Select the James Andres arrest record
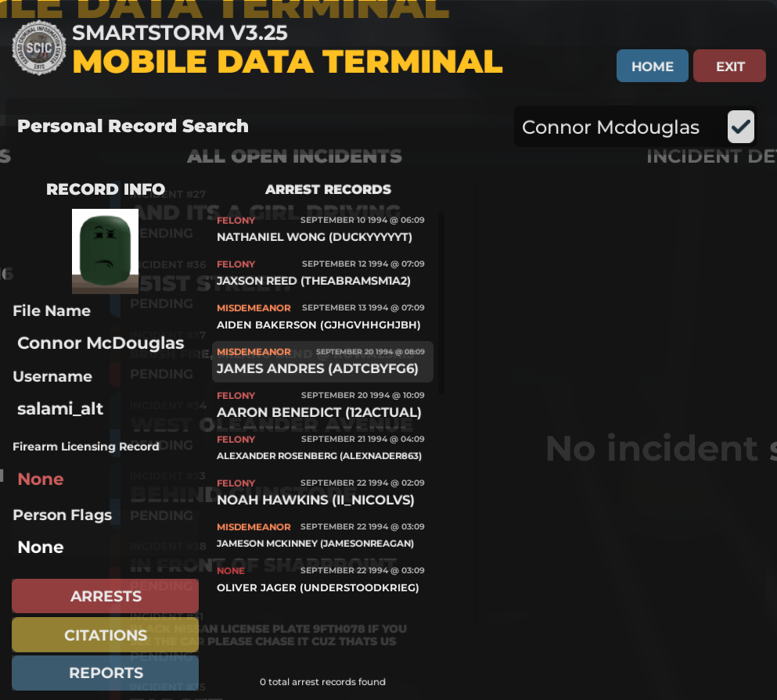This screenshot has height=700, width=777. tap(322, 361)
